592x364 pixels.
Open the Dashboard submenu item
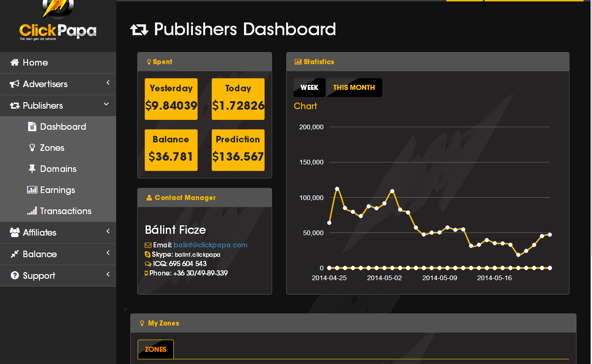coord(58,126)
